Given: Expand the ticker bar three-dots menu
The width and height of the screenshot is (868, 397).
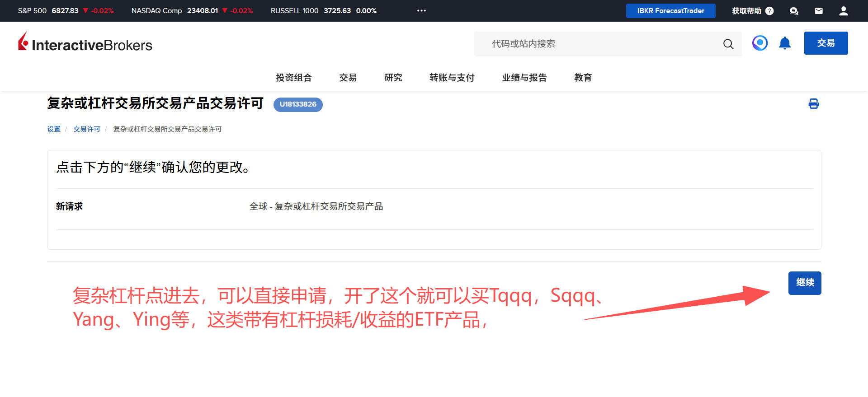Looking at the screenshot, I should coord(421,11).
